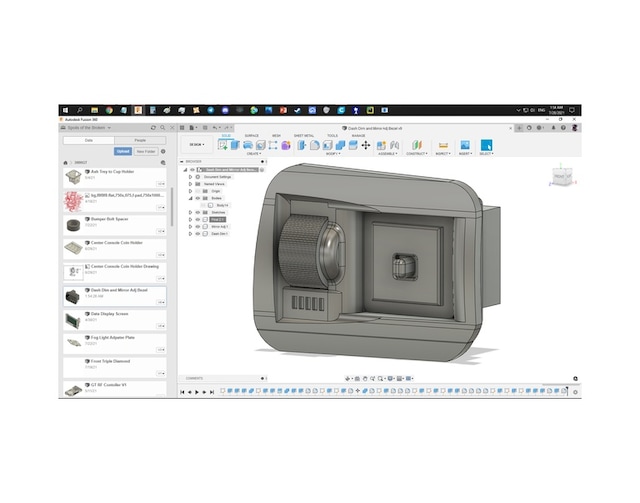Open the MODIFY dropdown menu
640x503 pixels.
click(333, 154)
